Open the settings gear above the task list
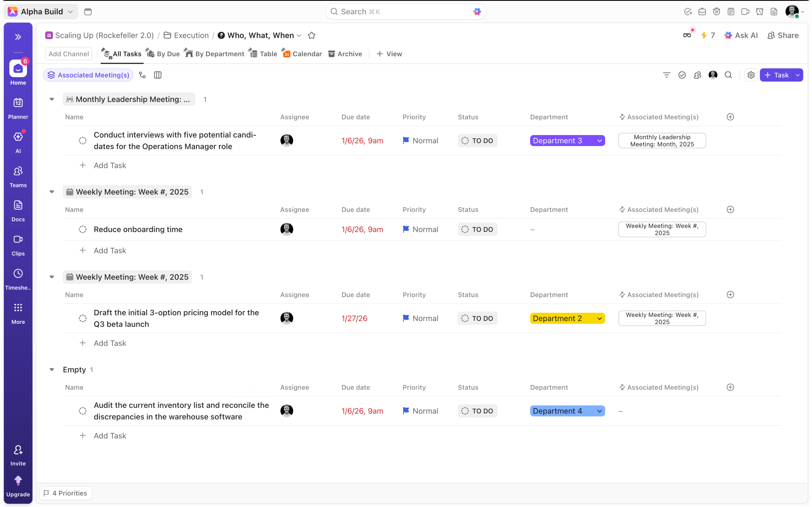The height and width of the screenshot is (507, 812). pos(751,75)
